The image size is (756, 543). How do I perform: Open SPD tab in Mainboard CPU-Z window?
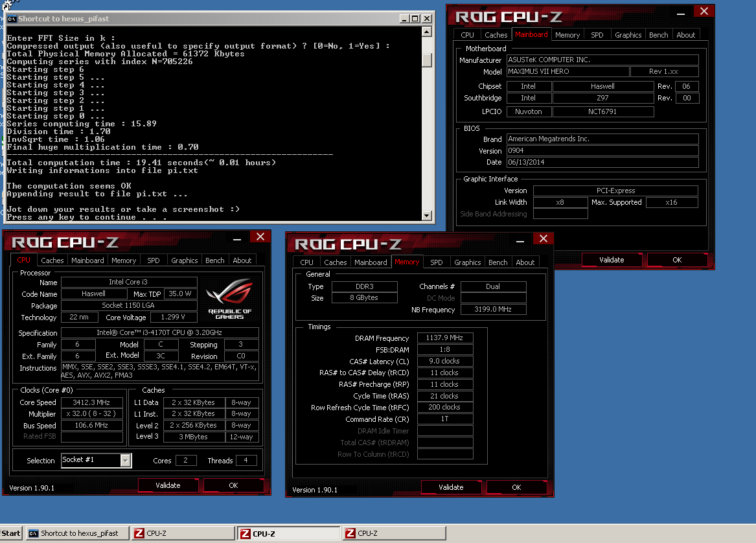(597, 35)
